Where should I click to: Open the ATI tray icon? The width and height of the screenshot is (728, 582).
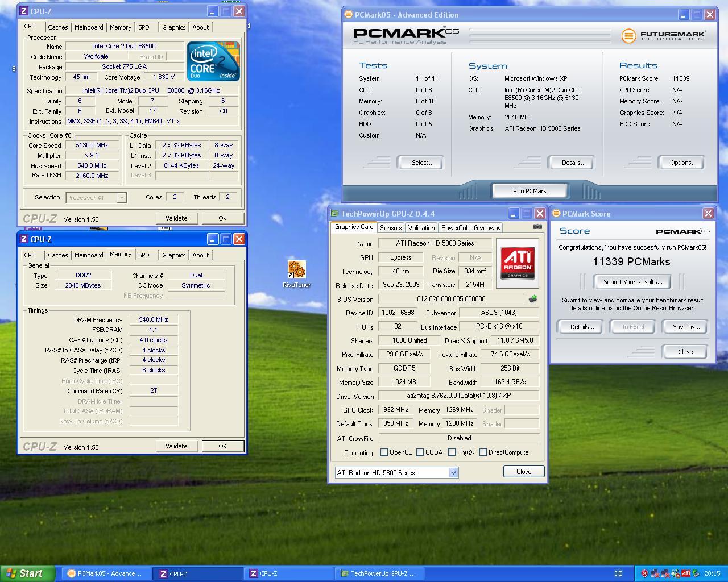686,573
